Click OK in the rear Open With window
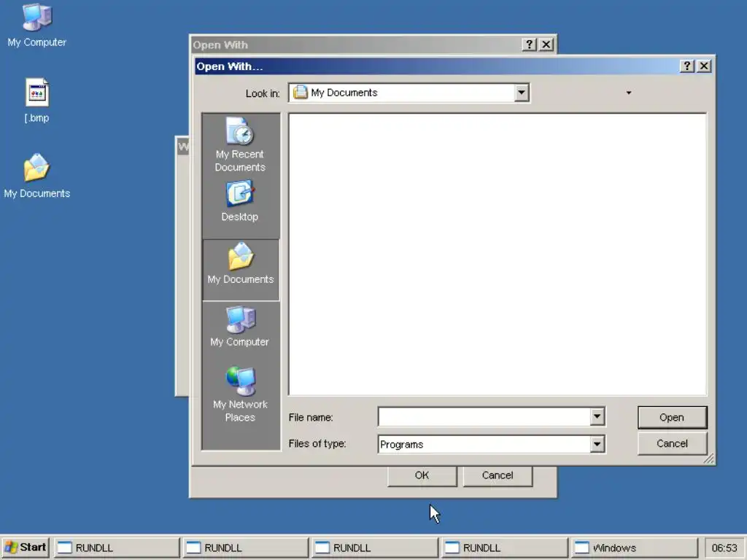 [422, 475]
